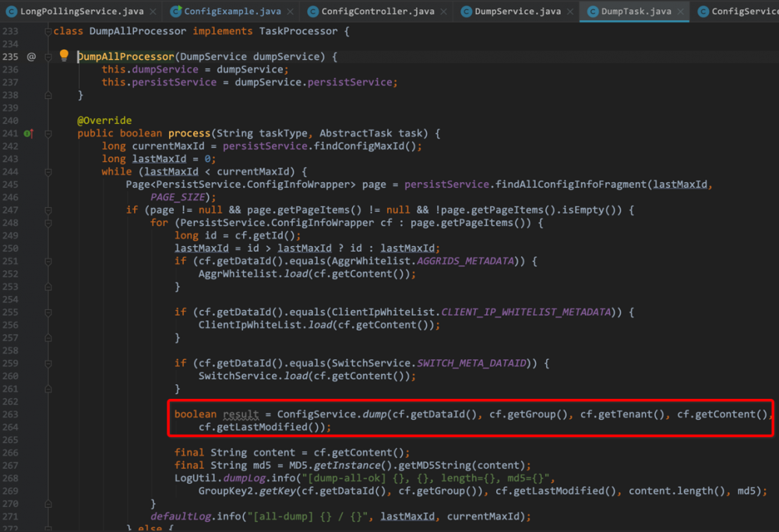Collapse the DumpAllProcessor class at line 233
Viewport: 779px width, 532px height.
(x=48, y=31)
